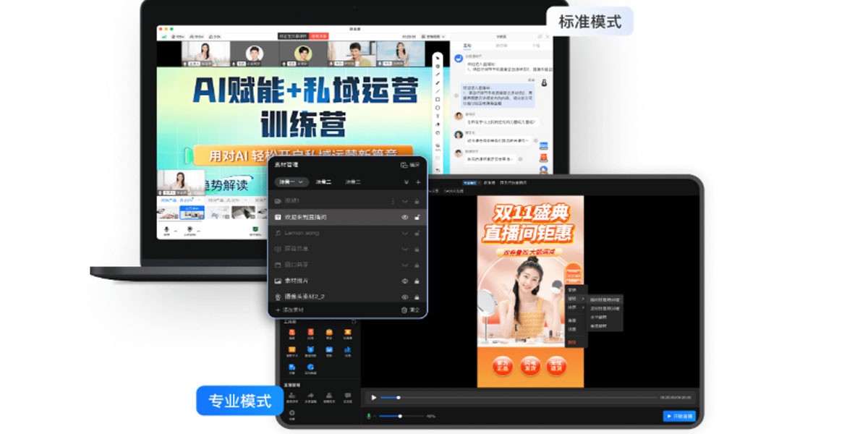This screenshot has width=868, height=434.
Task: Expand the 场景一 scene tab dropdown arrow
Action: click(300, 182)
